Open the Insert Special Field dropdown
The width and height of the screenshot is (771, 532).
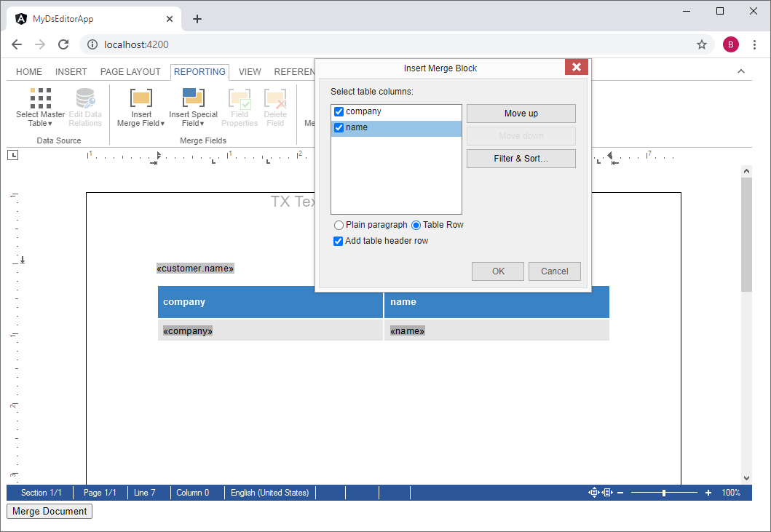click(193, 107)
